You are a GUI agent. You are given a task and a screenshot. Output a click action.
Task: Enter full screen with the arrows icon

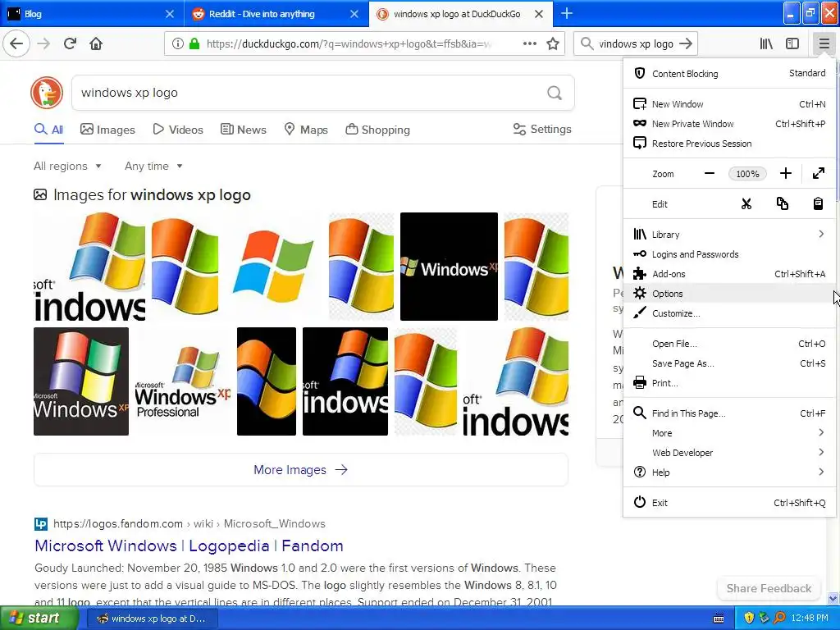pyautogui.click(x=818, y=174)
